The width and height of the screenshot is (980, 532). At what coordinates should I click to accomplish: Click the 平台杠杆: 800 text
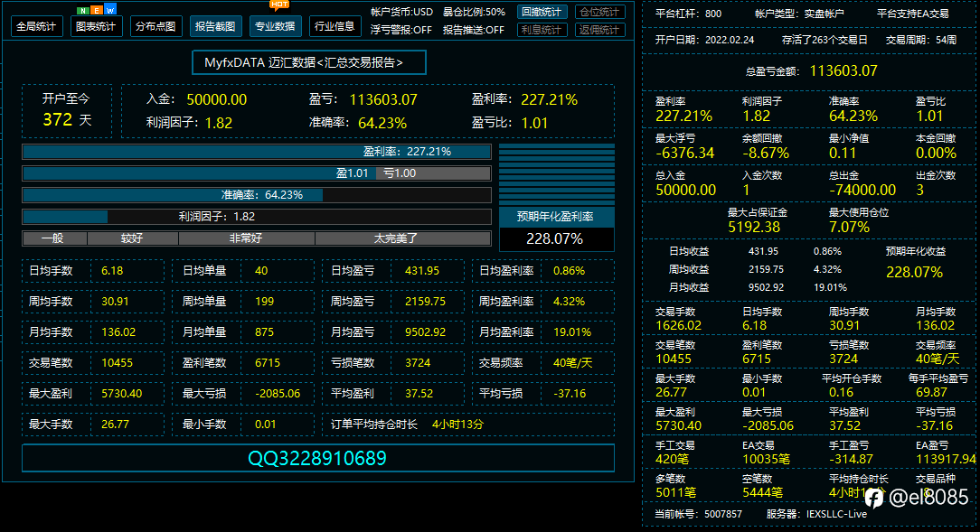coord(688,14)
